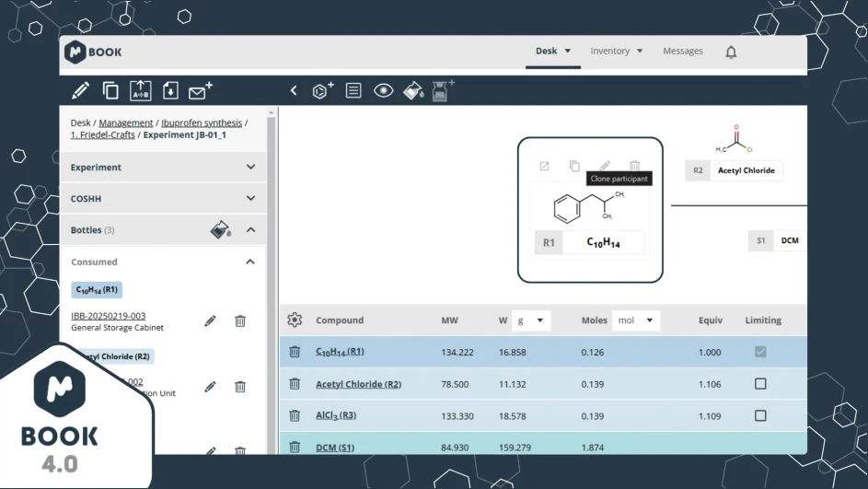Open the AlCl3 (R3) compound link in the table

(x=336, y=415)
